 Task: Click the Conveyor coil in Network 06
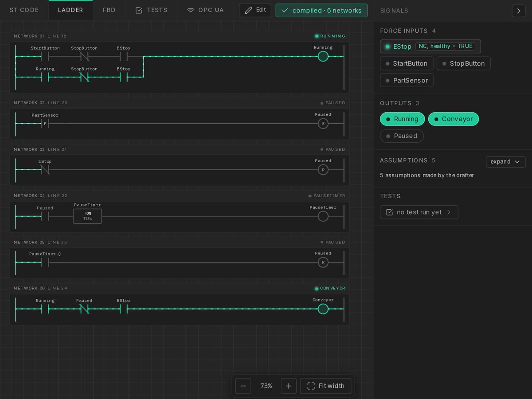(323, 309)
